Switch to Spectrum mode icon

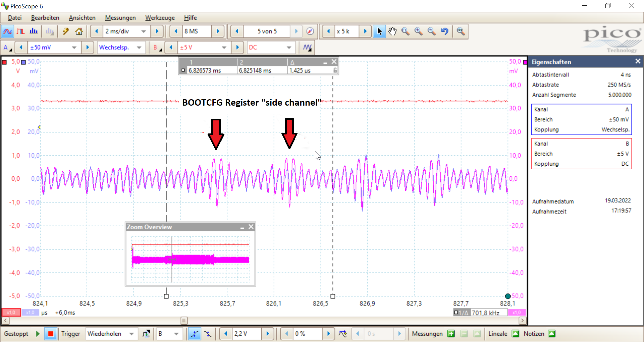pos(34,32)
